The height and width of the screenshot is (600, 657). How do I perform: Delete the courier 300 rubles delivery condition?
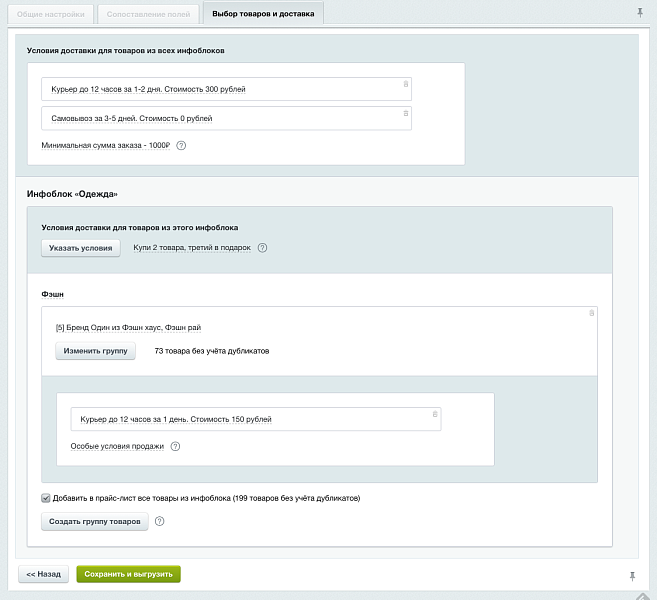[x=405, y=83]
